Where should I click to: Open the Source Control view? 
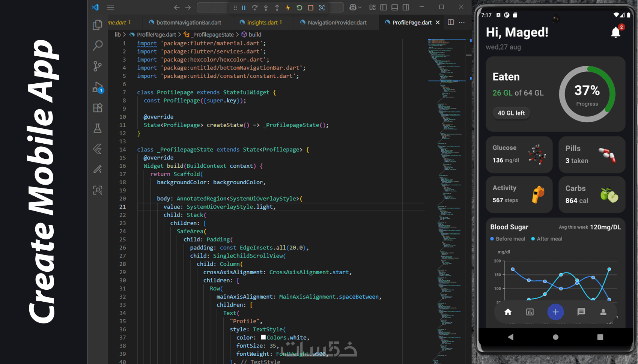(98, 66)
